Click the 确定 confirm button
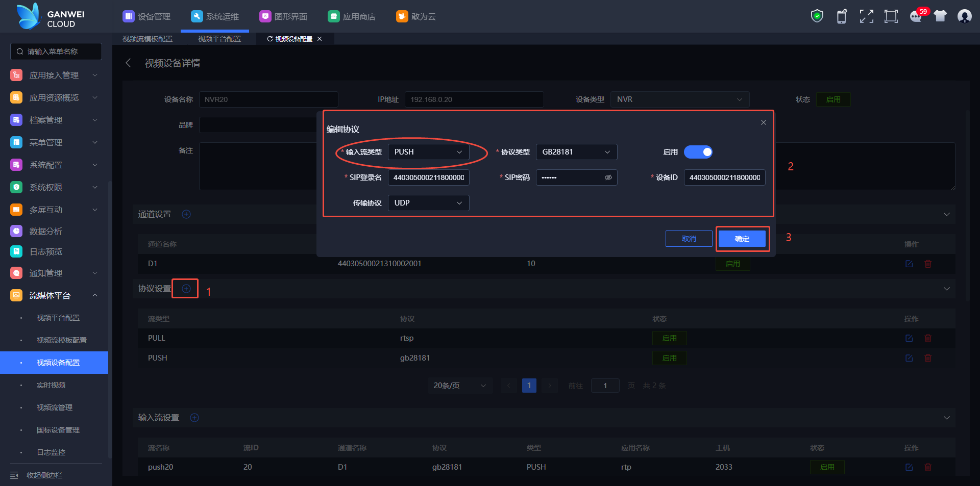The width and height of the screenshot is (980, 486). click(x=742, y=239)
